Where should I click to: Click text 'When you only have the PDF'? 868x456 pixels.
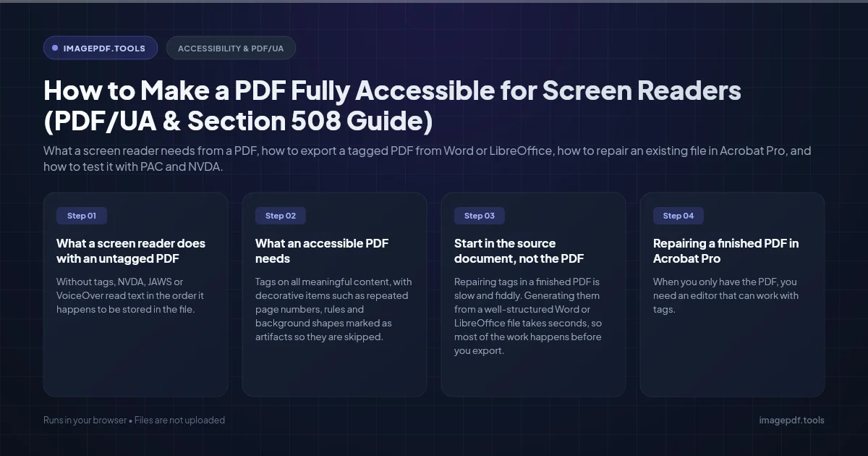[726, 295]
